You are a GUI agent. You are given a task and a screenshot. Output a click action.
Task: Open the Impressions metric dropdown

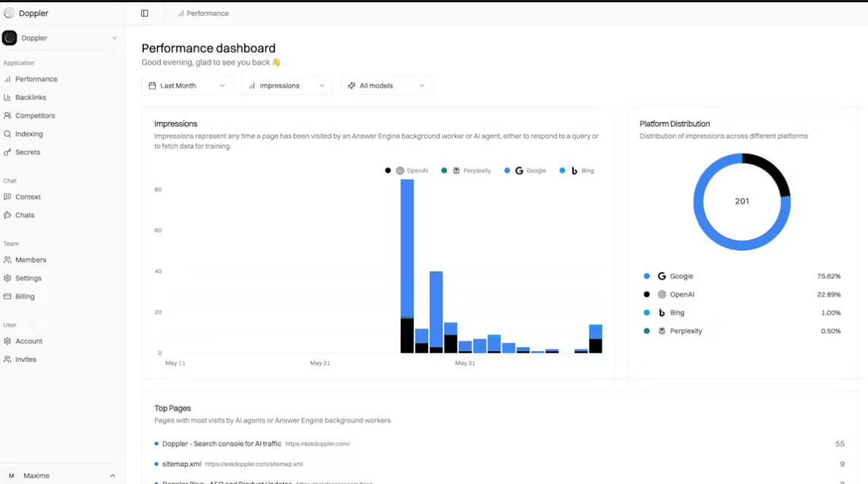287,86
